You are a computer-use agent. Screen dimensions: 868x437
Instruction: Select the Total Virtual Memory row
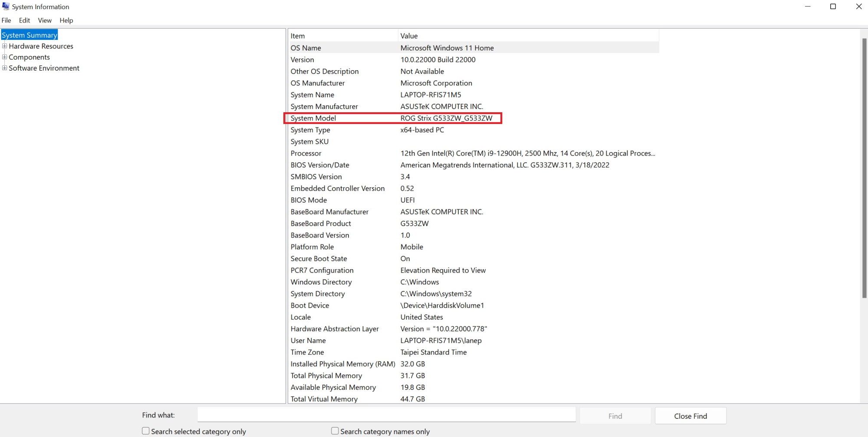click(473, 399)
